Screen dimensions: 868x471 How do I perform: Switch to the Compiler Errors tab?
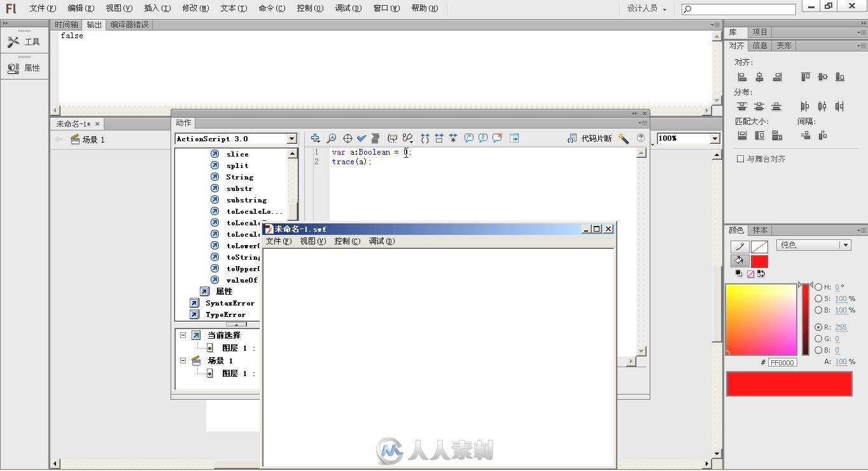(129, 25)
